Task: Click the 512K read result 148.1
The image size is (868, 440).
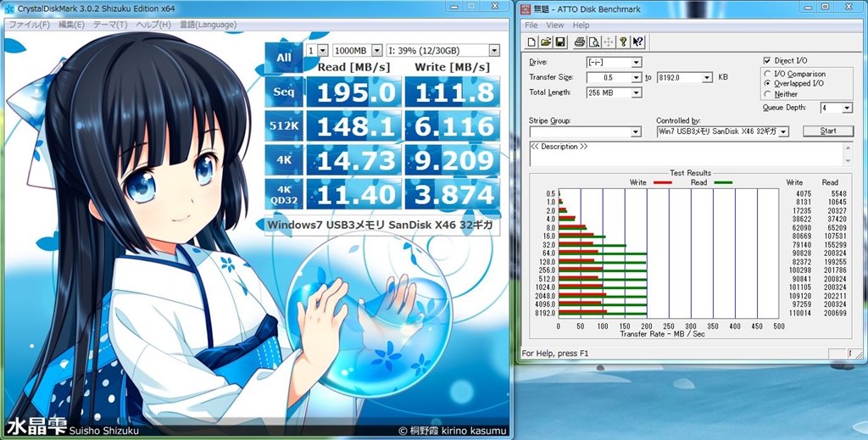Action: click(353, 126)
